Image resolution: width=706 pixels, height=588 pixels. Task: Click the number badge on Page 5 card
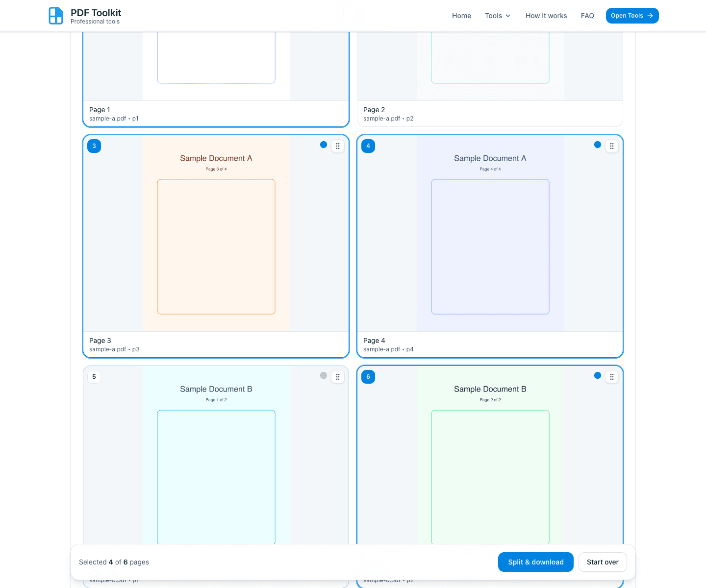click(x=94, y=376)
